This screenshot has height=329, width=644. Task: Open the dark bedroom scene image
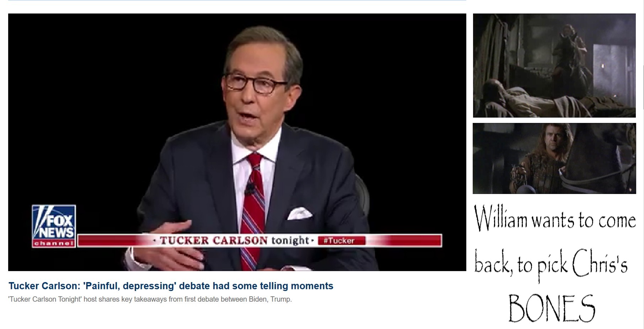coord(554,65)
